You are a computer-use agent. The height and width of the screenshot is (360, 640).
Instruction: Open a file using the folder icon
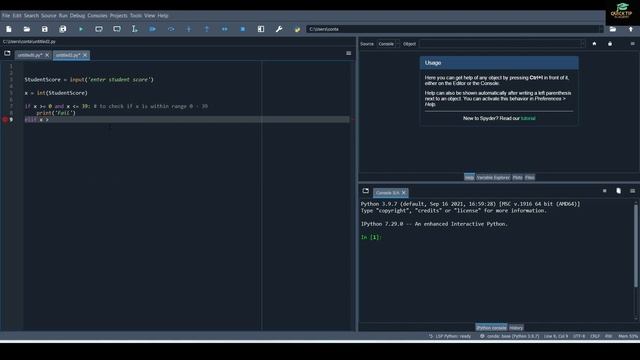[x=27, y=29]
